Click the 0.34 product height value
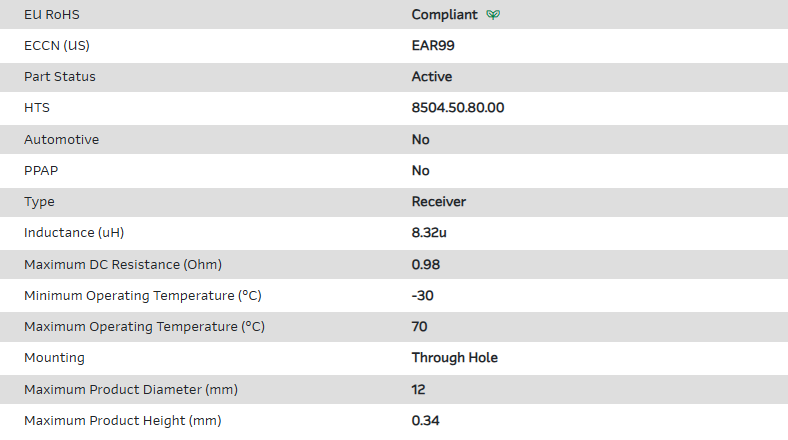The width and height of the screenshot is (788, 440). click(426, 421)
